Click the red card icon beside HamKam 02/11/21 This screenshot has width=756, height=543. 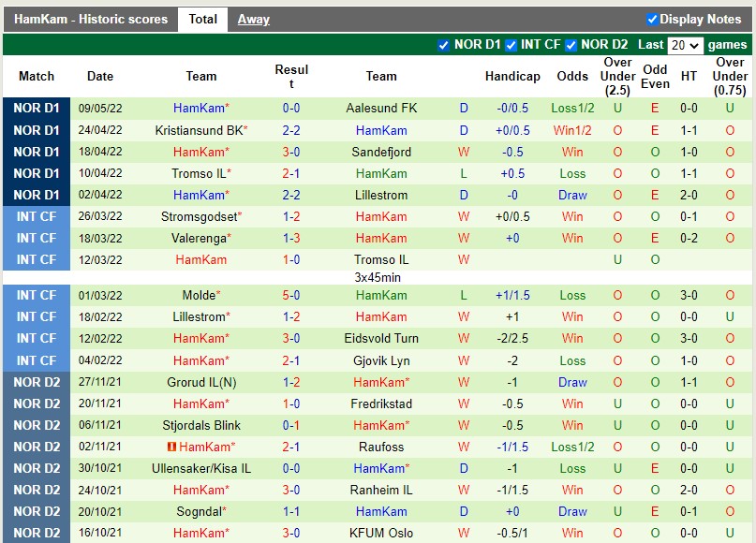(x=171, y=448)
